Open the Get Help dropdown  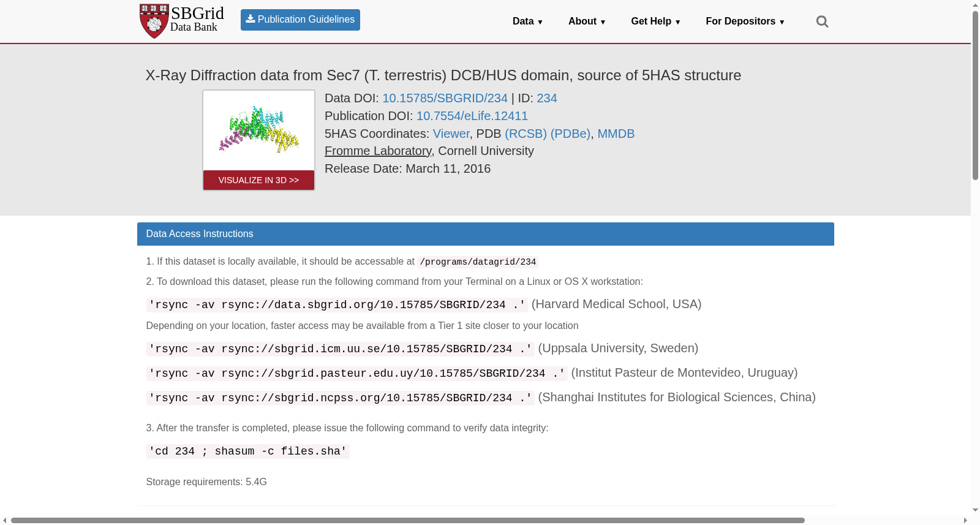(655, 21)
